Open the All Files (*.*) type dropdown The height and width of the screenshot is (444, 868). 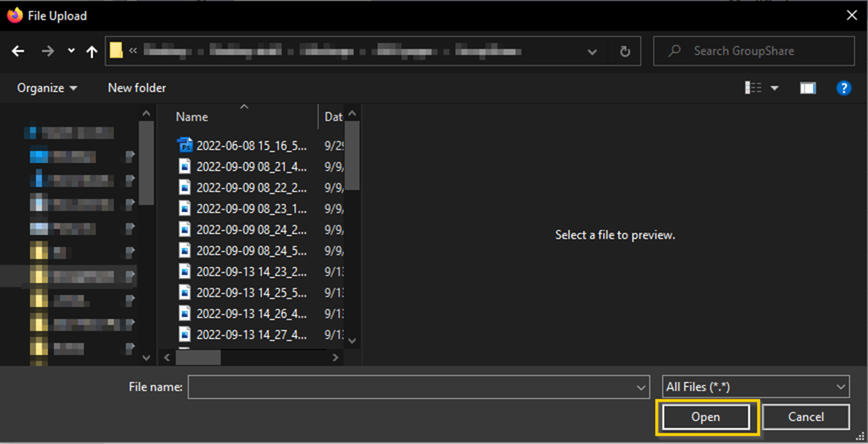click(x=756, y=386)
